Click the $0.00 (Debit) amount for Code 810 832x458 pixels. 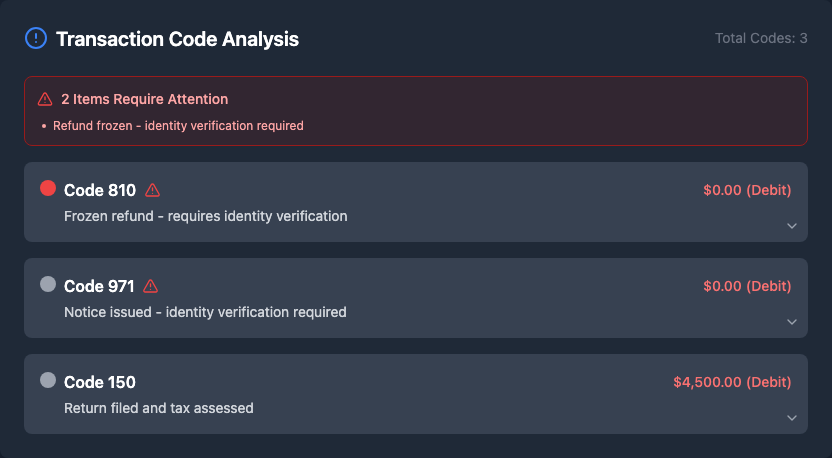[747, 190]
